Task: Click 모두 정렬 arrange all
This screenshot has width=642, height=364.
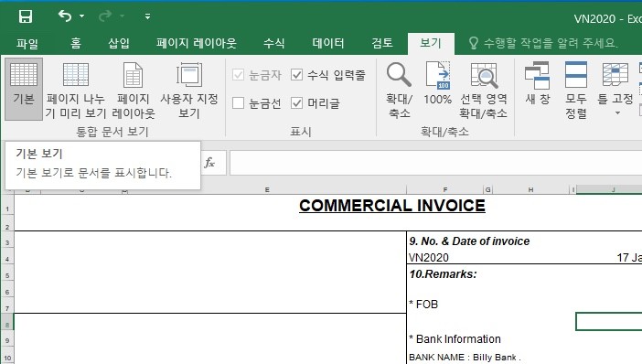Action: [x=576, y=89]
